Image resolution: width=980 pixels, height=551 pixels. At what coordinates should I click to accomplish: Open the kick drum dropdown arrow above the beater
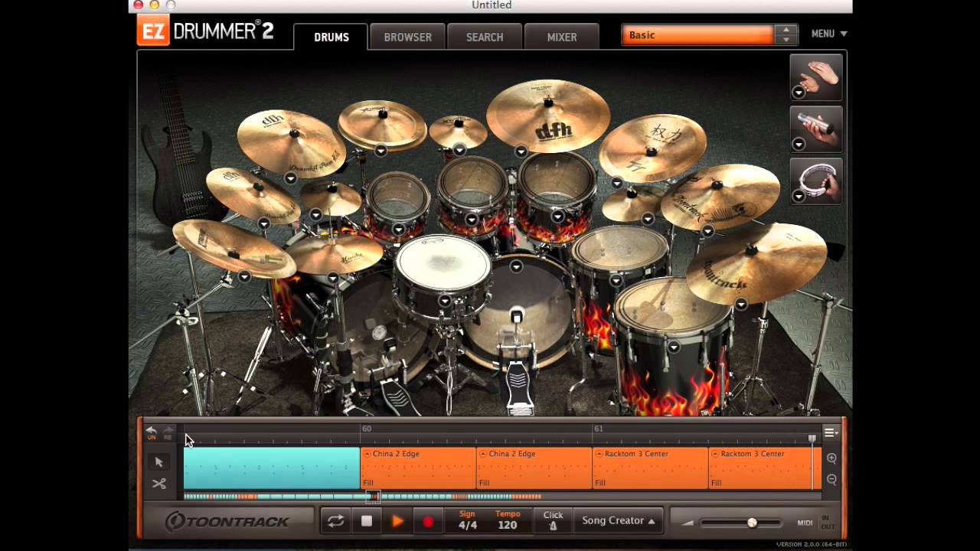tap(516, 267)
